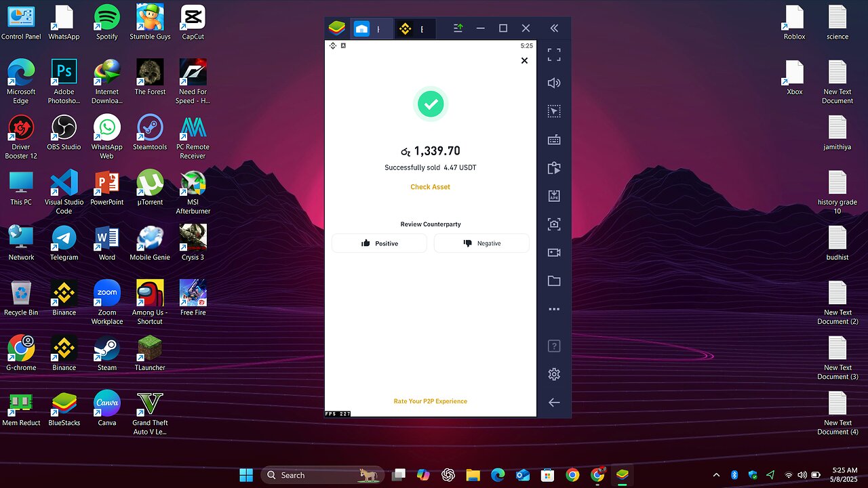Select the CapCut desktop shortcut
This screenshot has width=868, height=488.
193,22
